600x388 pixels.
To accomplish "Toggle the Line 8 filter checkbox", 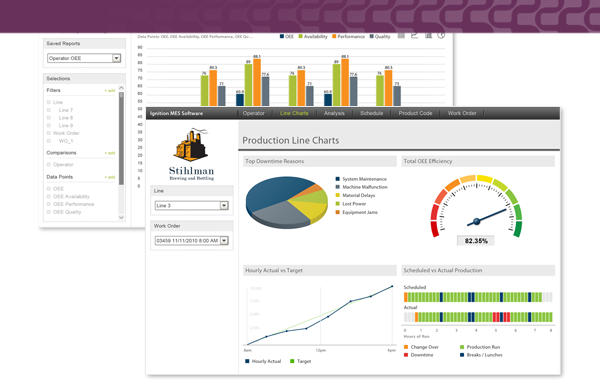I will (x=49, y=118).
